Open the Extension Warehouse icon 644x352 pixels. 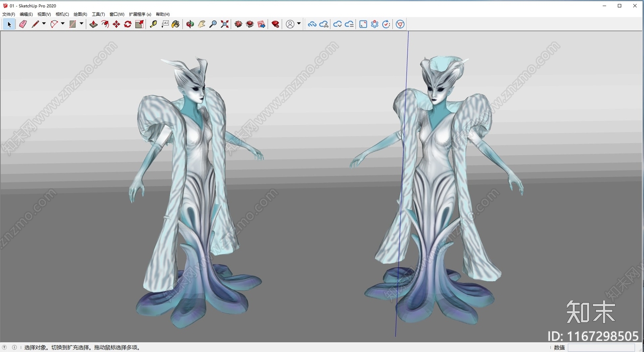[250, 24]
